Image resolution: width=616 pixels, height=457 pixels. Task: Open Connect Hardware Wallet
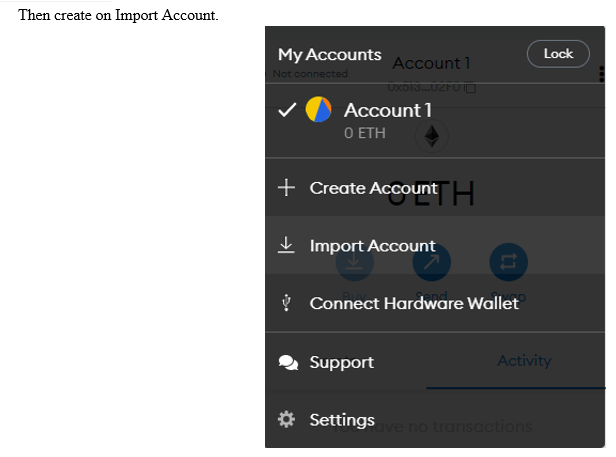[x=435, y=303]
